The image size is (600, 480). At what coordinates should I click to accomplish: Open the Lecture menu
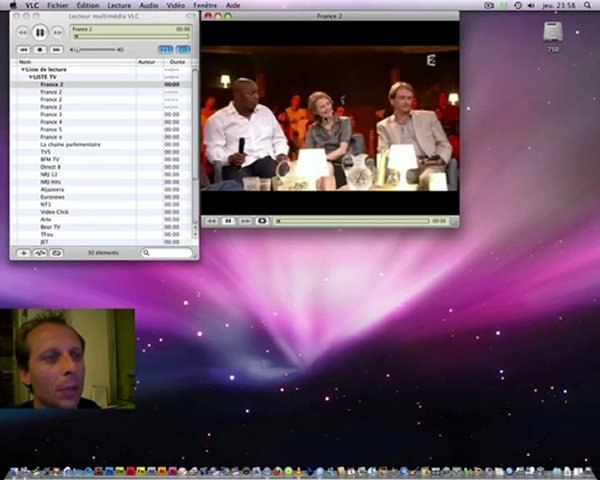click(119, 5)
